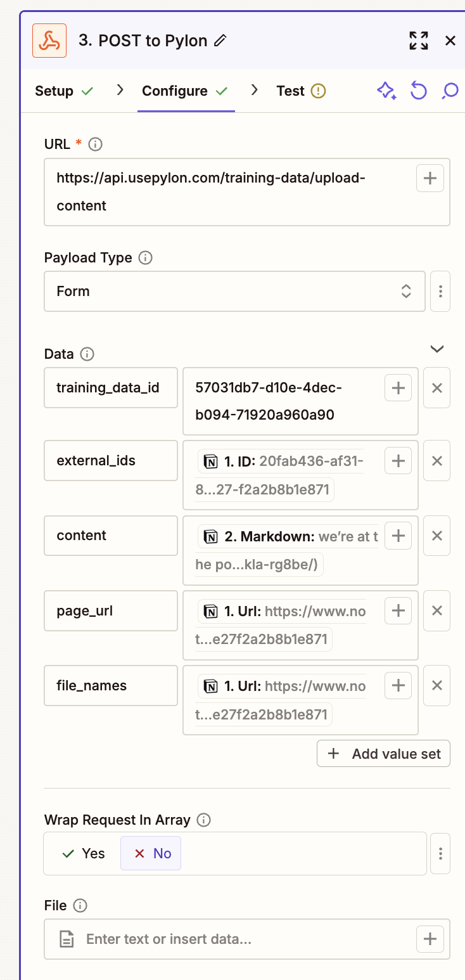Click the content key name field
This screenshot has width=465, height=980.
(111, 536)
